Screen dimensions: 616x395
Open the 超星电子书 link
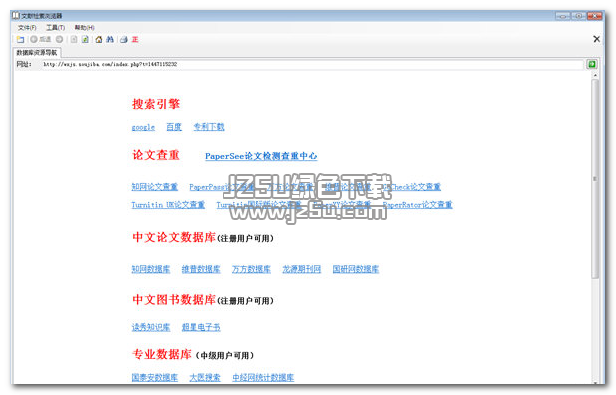(x=201, y=327)
